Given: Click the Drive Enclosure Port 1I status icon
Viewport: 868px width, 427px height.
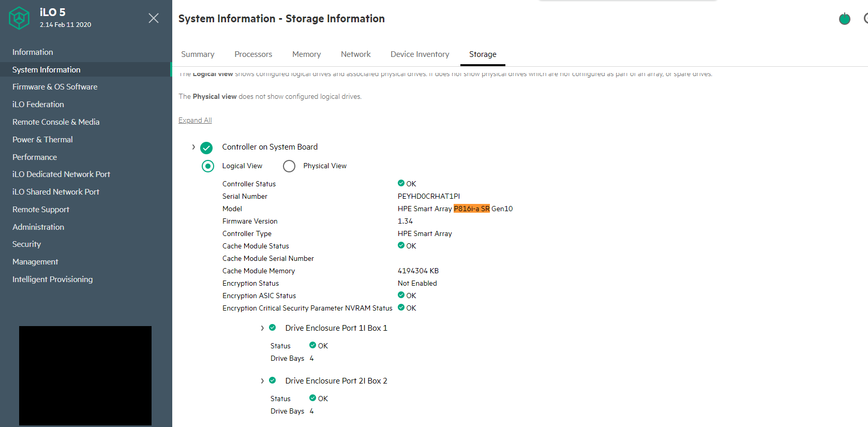Looking at the screenshot, I should pos(273,328).
